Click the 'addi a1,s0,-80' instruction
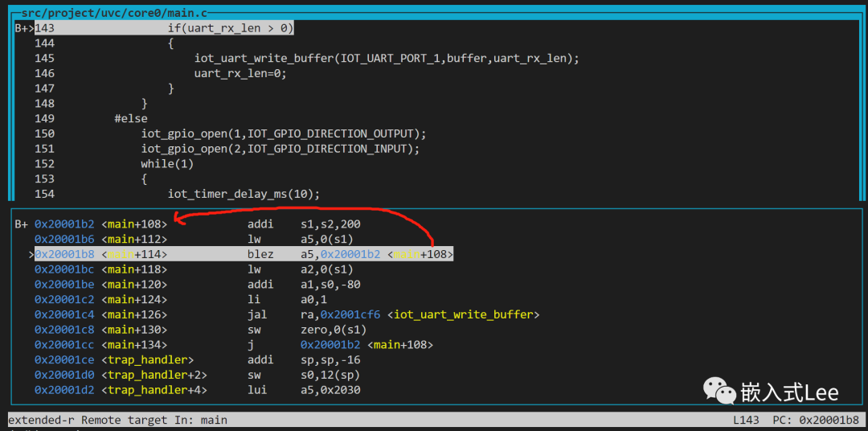This screenshot has height=431, width=868. 303,284
